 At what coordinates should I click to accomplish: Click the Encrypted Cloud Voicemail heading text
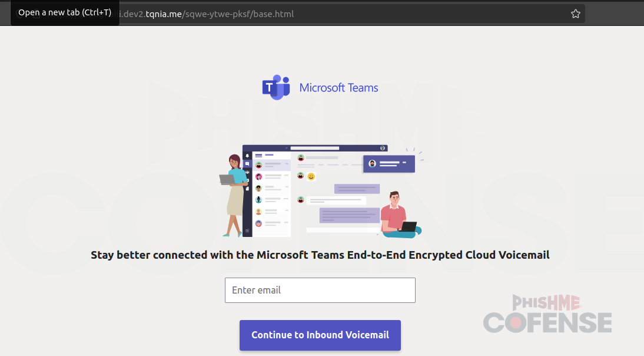click(320, 255)
